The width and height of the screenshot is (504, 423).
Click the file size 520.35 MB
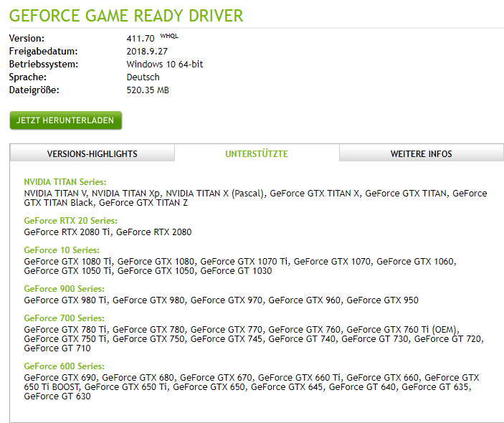pos(148,90)
